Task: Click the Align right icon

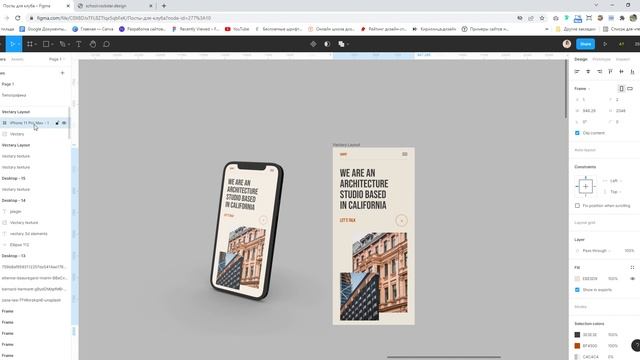Action: pyautogui.click(x=599, y=71)
